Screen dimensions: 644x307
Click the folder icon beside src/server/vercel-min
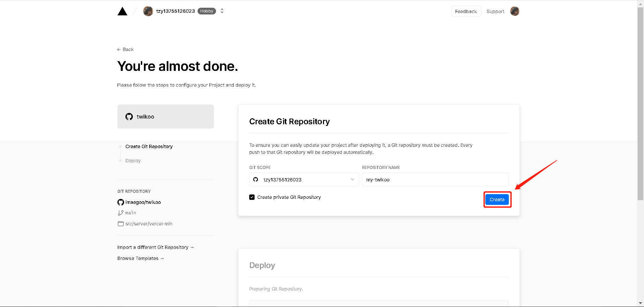pyautogui.click(x=121, y=224)
